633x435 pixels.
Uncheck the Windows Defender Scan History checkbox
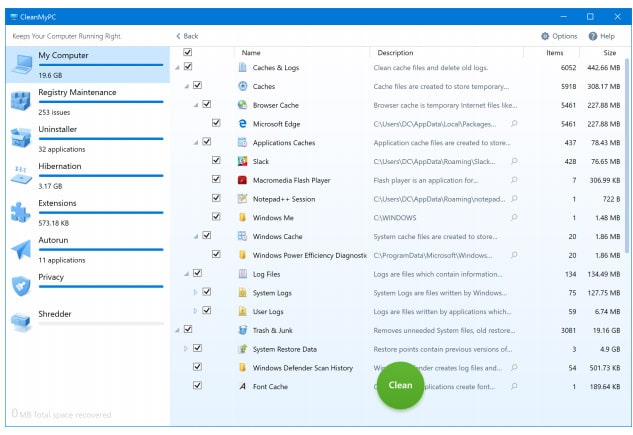coord(197,367)
